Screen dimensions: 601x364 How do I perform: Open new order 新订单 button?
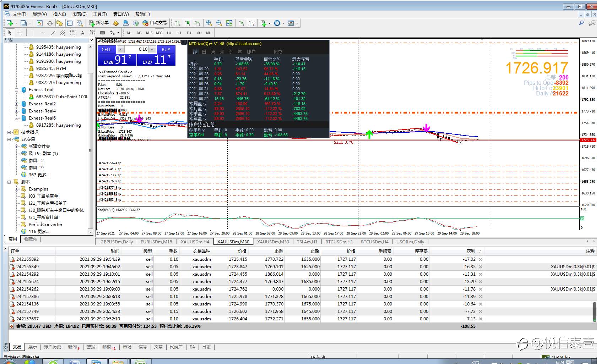tap(99, 23)
